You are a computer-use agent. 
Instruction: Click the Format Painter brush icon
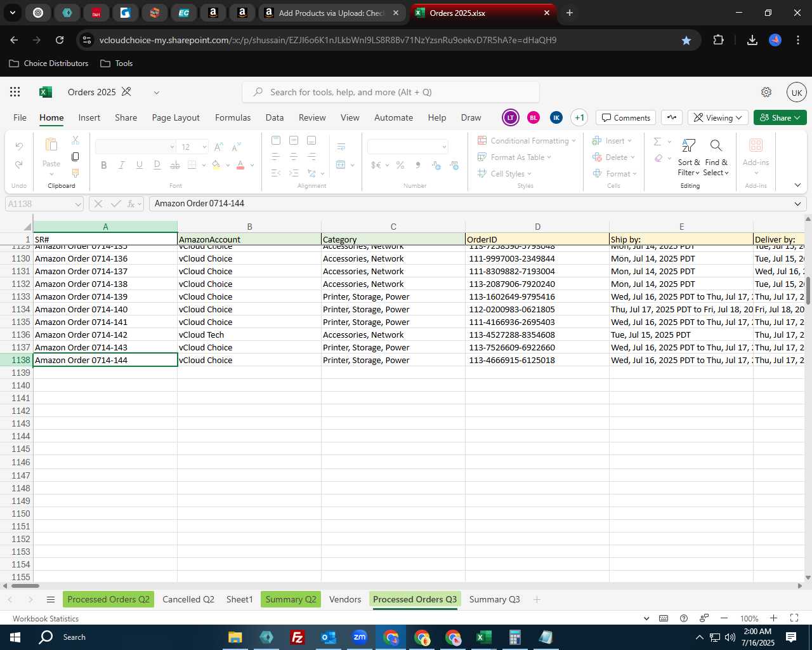click(x=75, y=173)
